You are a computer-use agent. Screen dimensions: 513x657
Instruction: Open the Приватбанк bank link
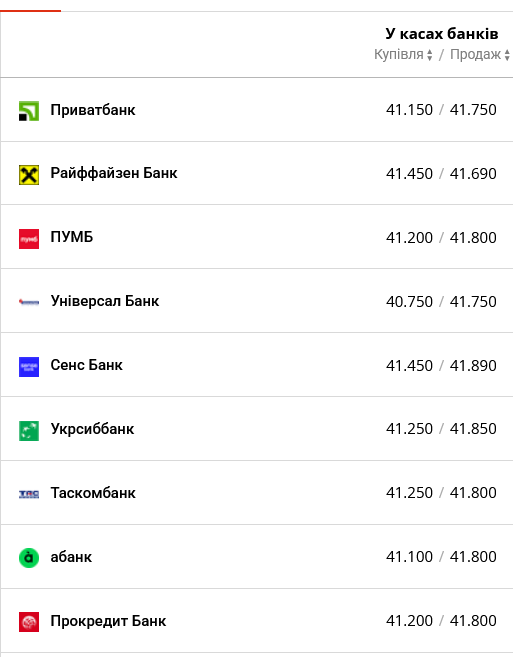pyautogui.click(x=93, y=110)
